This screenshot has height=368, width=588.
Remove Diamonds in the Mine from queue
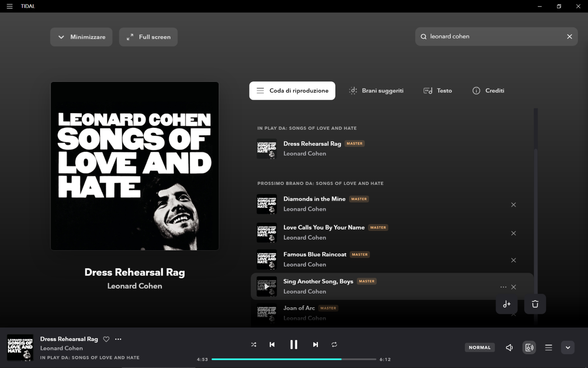514,205
